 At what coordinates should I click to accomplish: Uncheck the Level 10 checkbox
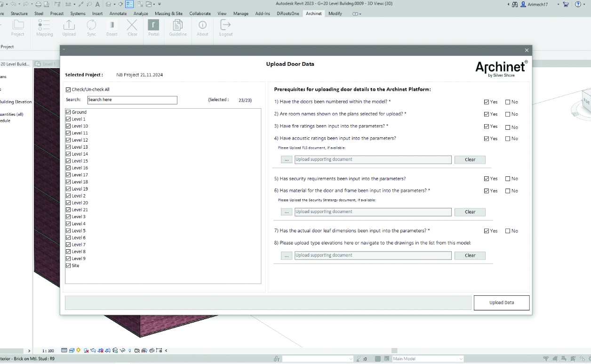(69, 126)
